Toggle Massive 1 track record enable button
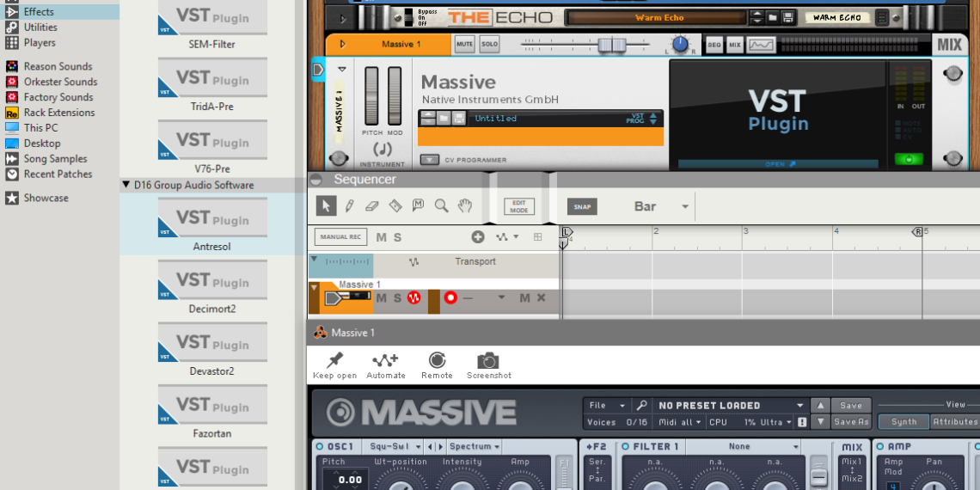This screenshot has height=490, width=980. coord(450,298)
